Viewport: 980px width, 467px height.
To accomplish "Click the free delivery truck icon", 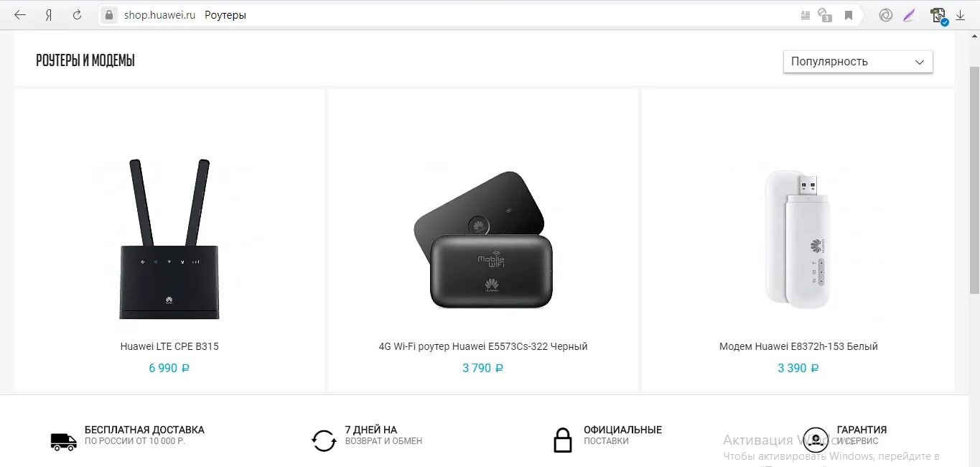I will (64, 441).
